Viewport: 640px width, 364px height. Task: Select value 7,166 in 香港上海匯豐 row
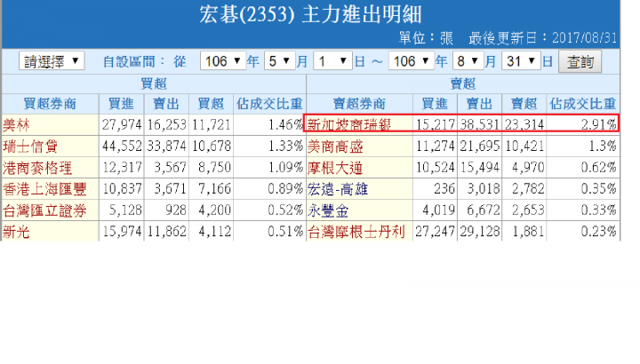coord(215,188)
